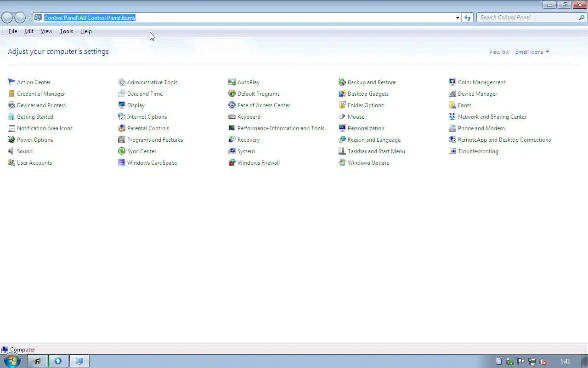
Task: Open the Recovery link
Action: (249, 140)
